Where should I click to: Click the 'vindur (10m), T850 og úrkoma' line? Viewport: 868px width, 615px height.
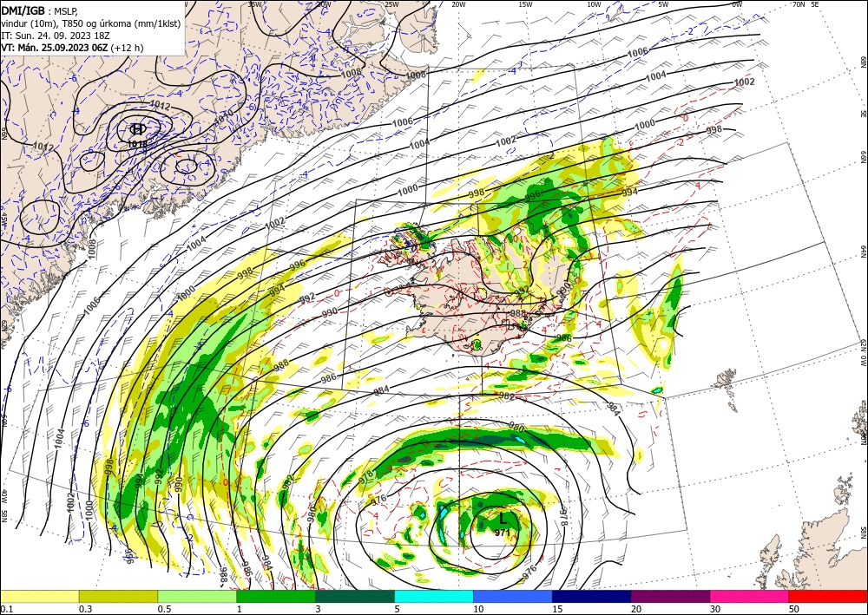coord(91,23)
